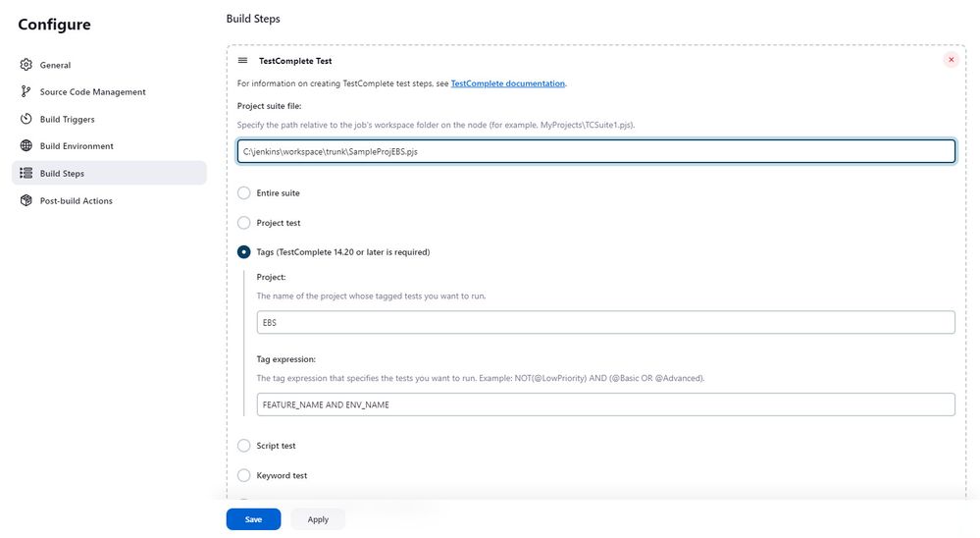Viewport: 980px width, 538px height.
Task: Click the Tag expression input field
Action: [x=605, y=404]
